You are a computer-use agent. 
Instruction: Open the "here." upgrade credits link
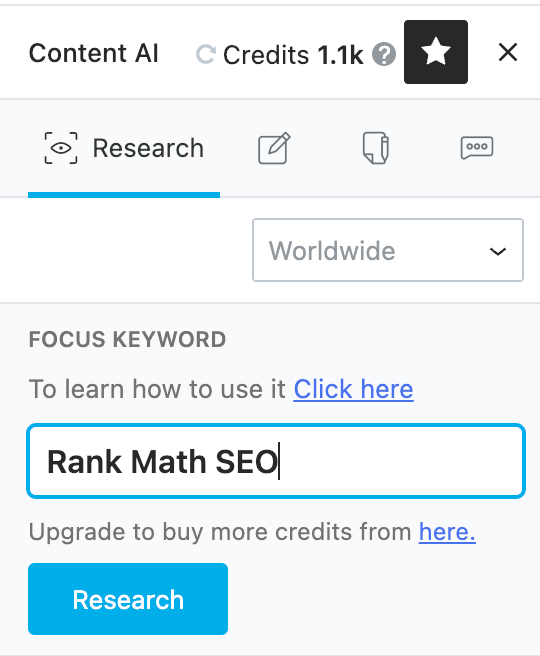[447, 532]
